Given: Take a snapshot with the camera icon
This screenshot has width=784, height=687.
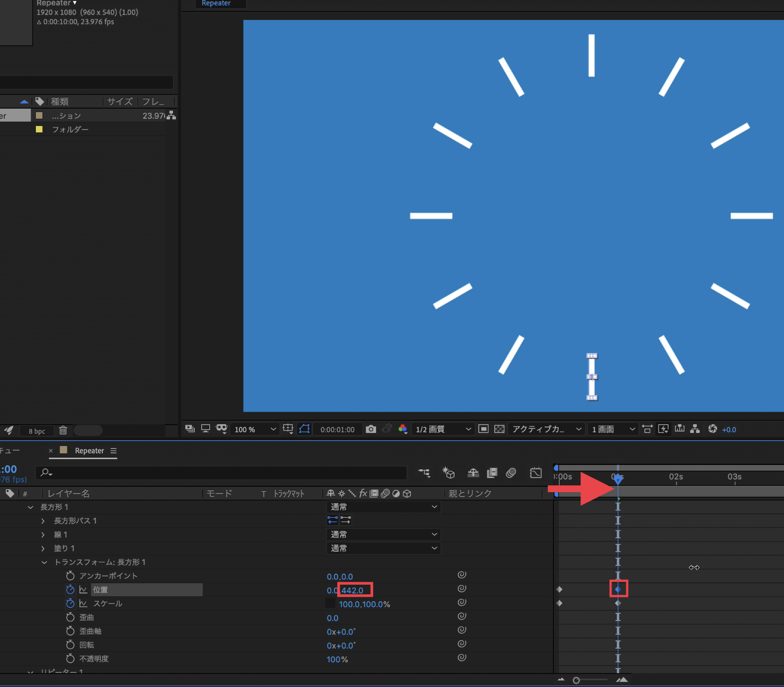Looking at the screenshot, I should click(x=371, y=429).
